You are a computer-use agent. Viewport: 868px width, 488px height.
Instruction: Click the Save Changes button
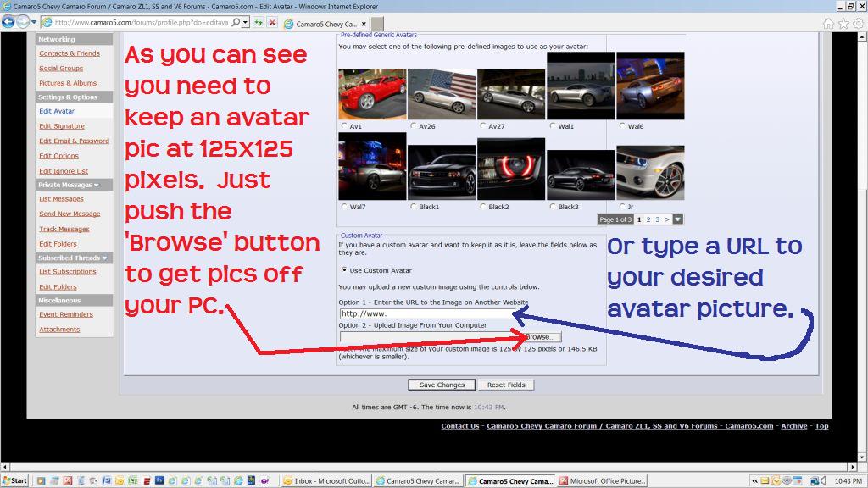click(442, 385)
